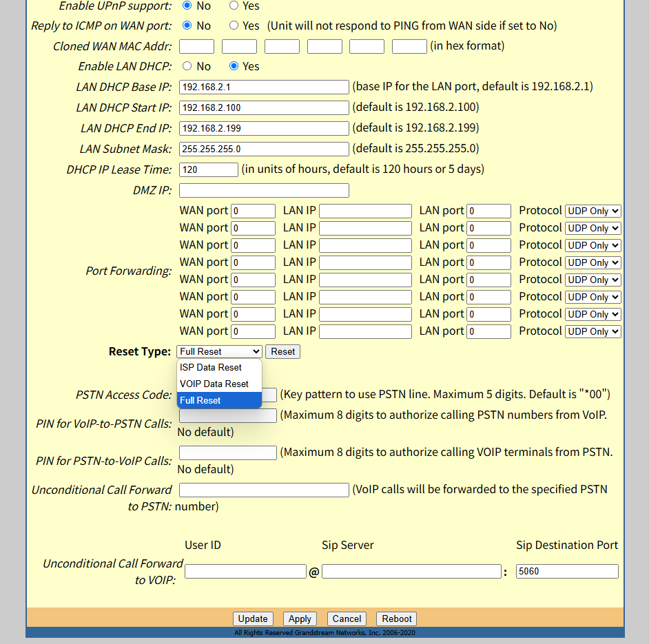Click LAN port field in second forwarding row
This screenshot has width=649, height=644.
point(489,228)
